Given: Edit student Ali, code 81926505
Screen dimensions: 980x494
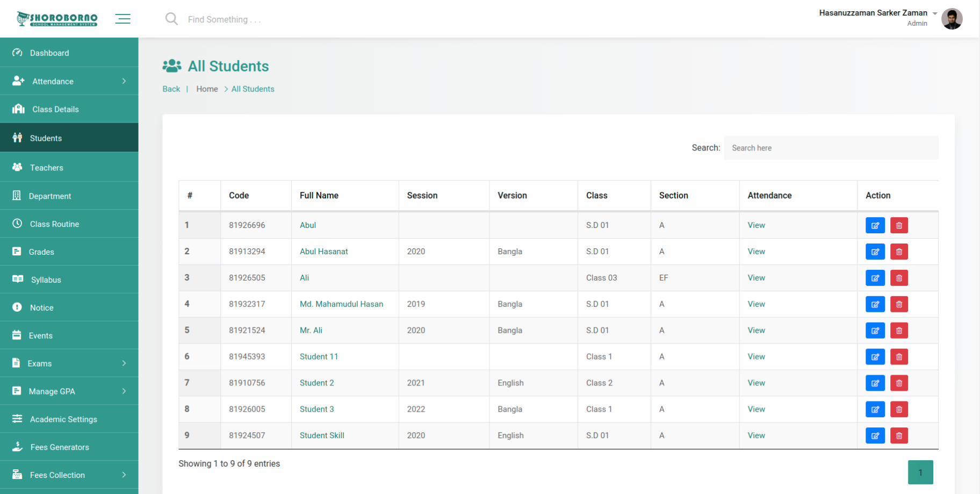Looking at the screenshot, I should (875, 278).
